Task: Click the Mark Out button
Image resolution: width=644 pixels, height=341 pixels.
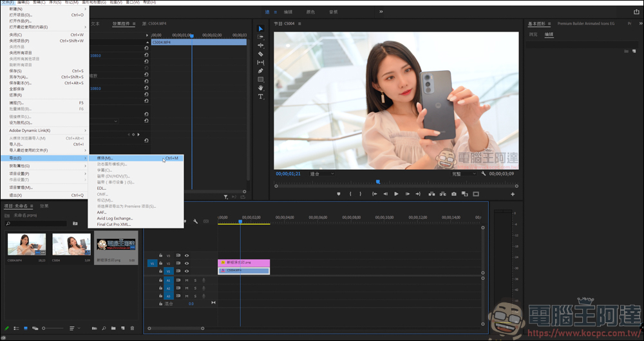Action: click(361, 194)
